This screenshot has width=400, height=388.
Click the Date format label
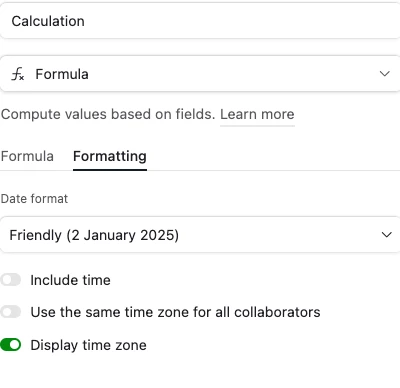(34, 199)
